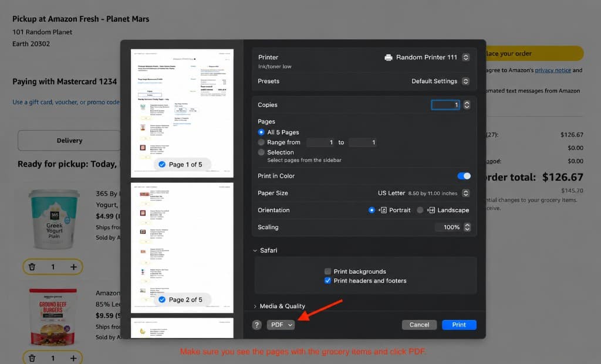Viewport: 601px width, 364px height.
Task: Click the Range from start page field
Action: coord(320,142)
